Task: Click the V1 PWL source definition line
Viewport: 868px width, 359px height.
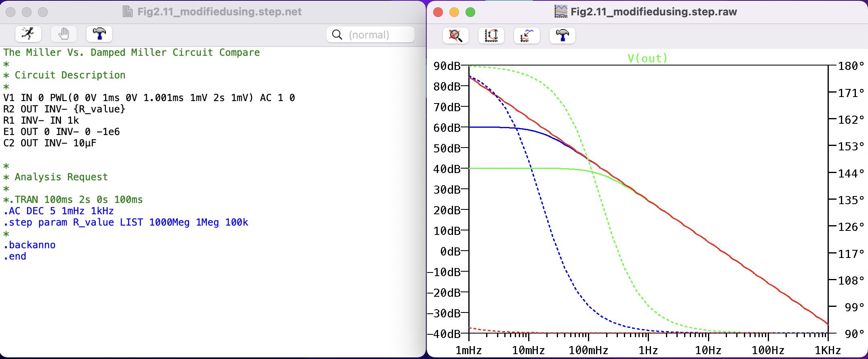Action: coord(149,98)
